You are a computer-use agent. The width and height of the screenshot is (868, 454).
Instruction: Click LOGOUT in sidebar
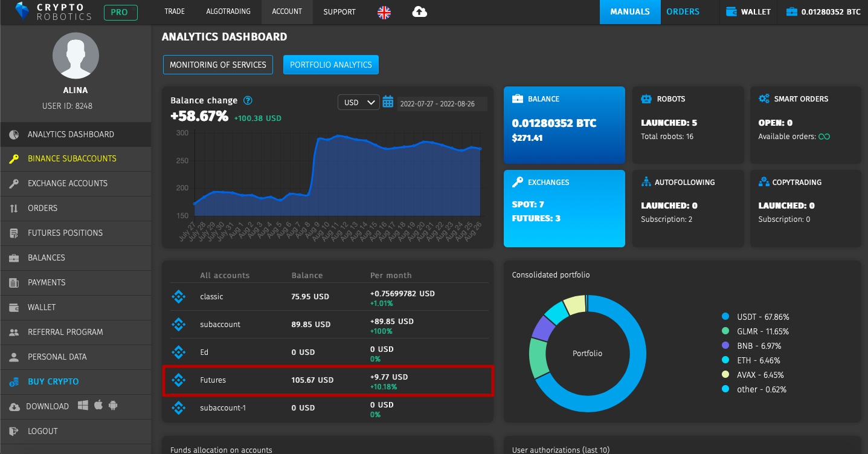(x=76, y=431)
